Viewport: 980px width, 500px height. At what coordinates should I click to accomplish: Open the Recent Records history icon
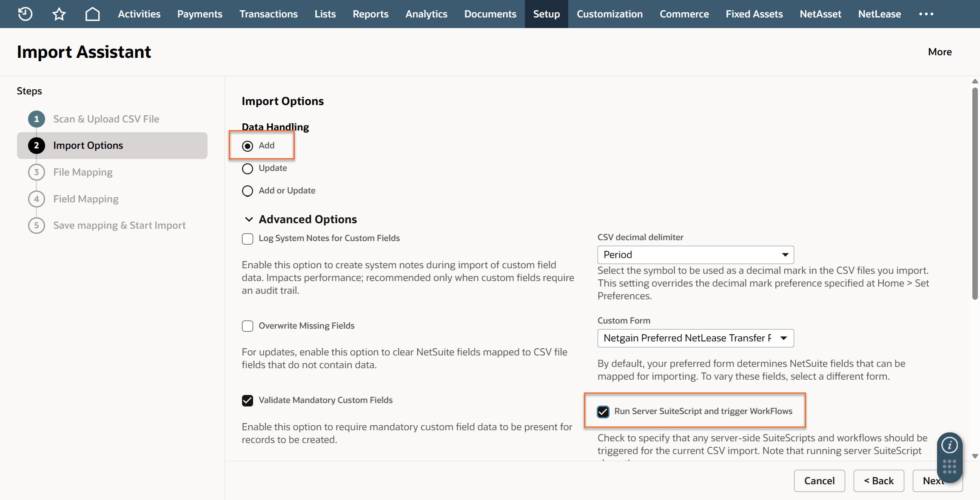coord(25,14)
